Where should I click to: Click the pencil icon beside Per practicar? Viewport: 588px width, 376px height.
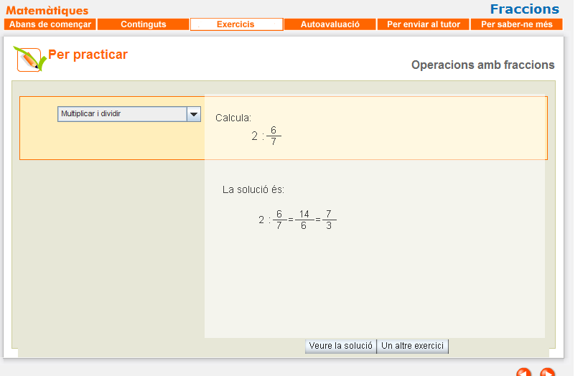(30, 59)
